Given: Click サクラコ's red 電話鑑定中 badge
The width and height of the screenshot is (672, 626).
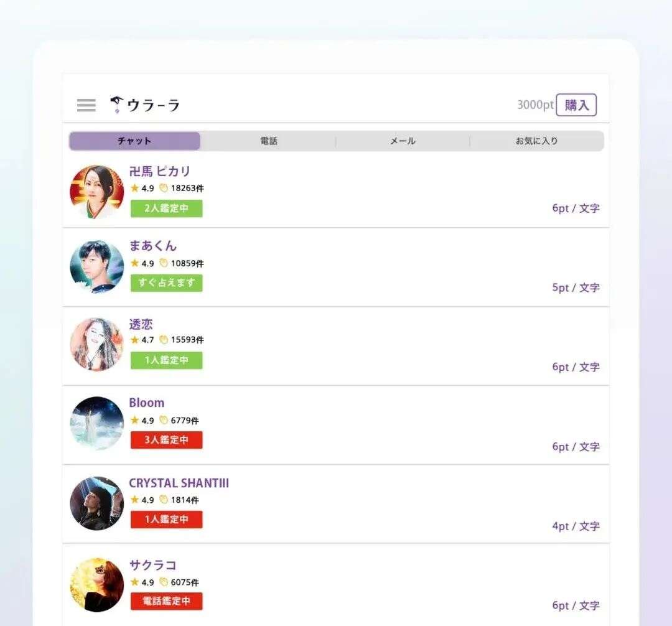Looking at the screenshot, I should pos(166,601).
